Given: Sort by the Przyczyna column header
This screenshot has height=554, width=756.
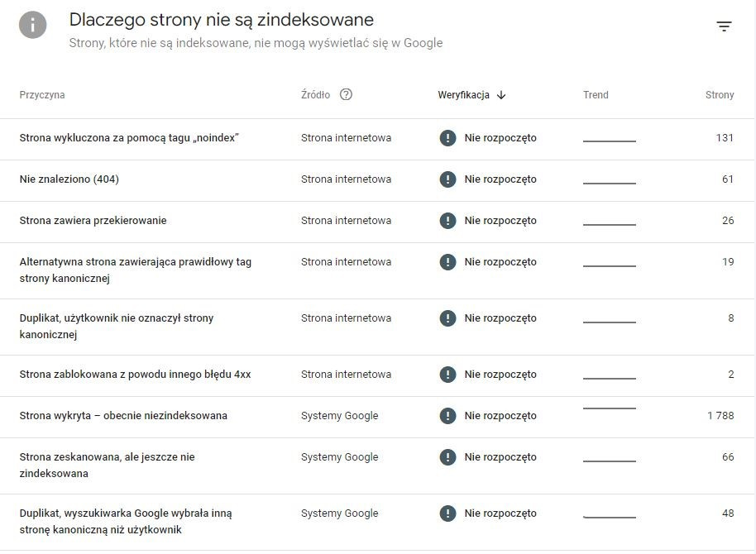Looking at the screenshot, I should pos(42,95).
